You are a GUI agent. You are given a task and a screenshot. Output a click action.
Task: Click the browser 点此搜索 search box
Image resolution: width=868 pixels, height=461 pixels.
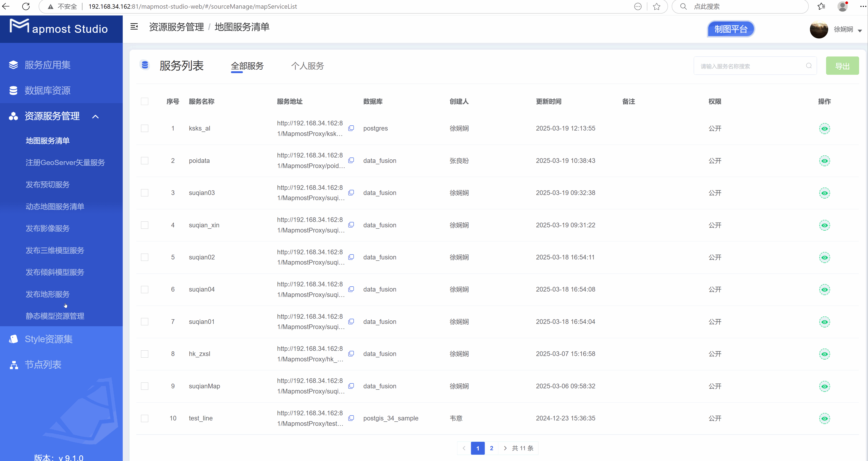pyautogui.click(x=740, y=6)
